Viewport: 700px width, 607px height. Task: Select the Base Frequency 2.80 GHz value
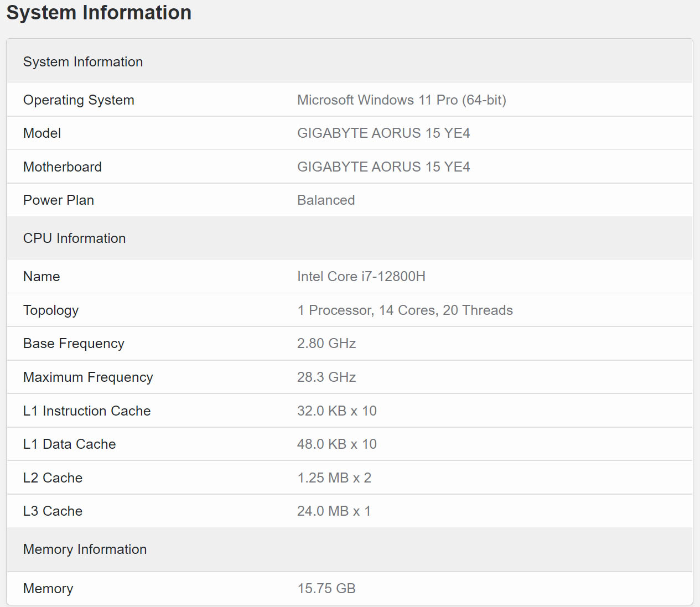tap(326, 344)
